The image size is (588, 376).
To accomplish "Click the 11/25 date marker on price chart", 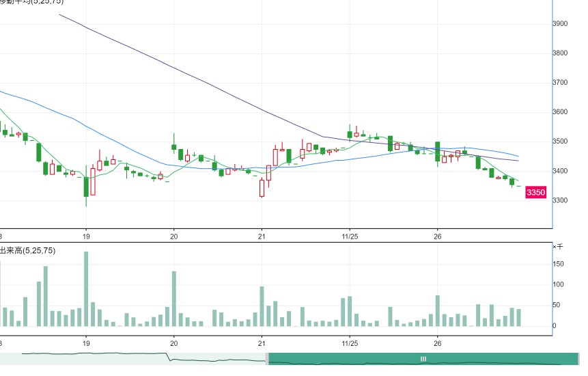I will pos(350,237).
